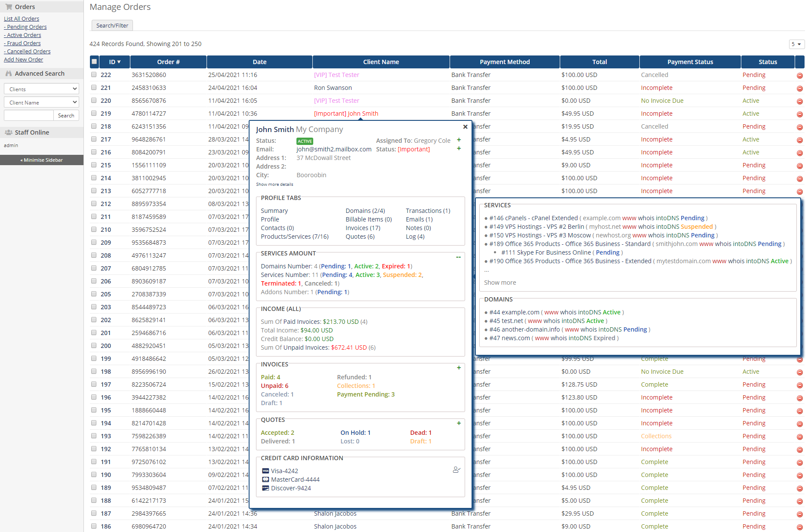Collapse the Services Amount section
The width and height of the screenshot is (808, 532).
pyautogui.click(x=458, y=257)
